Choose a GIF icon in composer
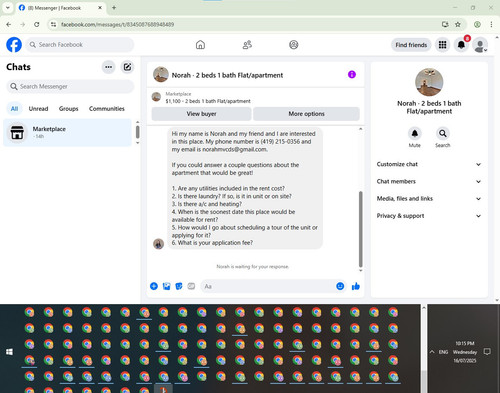The width and height of the screenshot is (500, 393). point(191,286)
